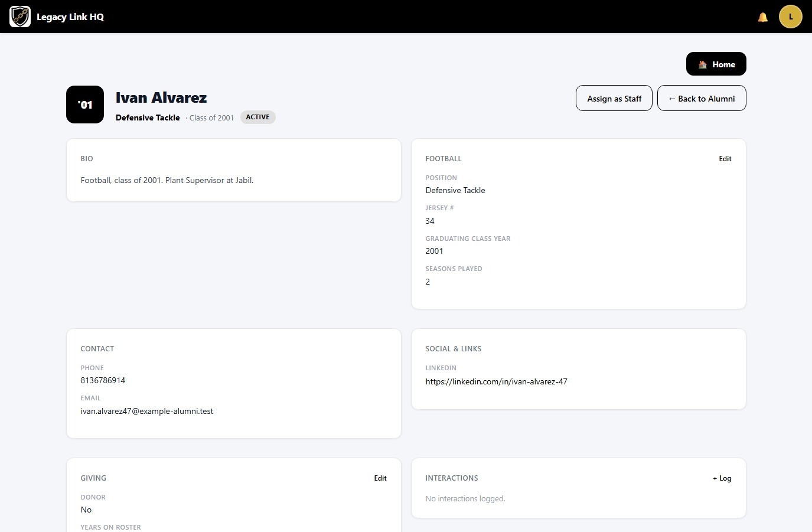Image resolution: width=812 pixels, height=532 pixels.
Task: Click the No interactions logged message
Action: pos(465,498)
